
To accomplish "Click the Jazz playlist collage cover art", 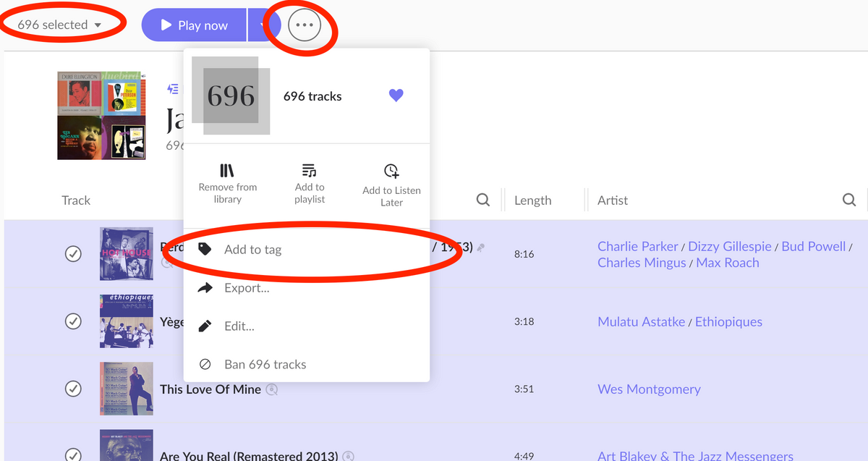I will 103,115.
